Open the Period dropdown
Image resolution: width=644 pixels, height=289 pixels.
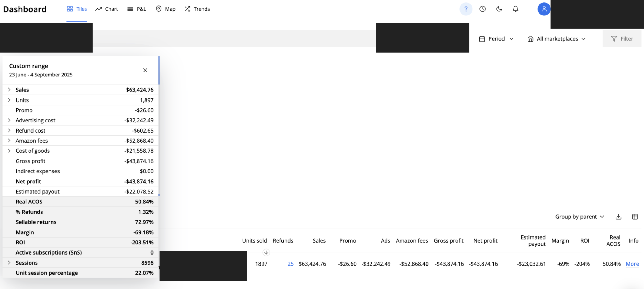(496, 39)
